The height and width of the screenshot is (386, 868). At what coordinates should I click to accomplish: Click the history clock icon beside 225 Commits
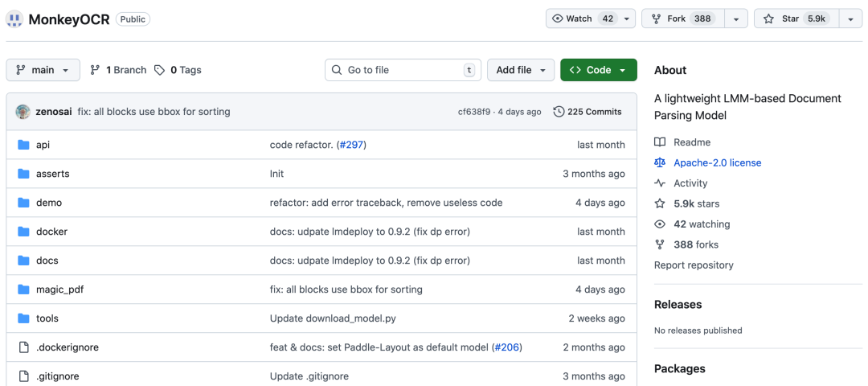[x=559, y=112]
